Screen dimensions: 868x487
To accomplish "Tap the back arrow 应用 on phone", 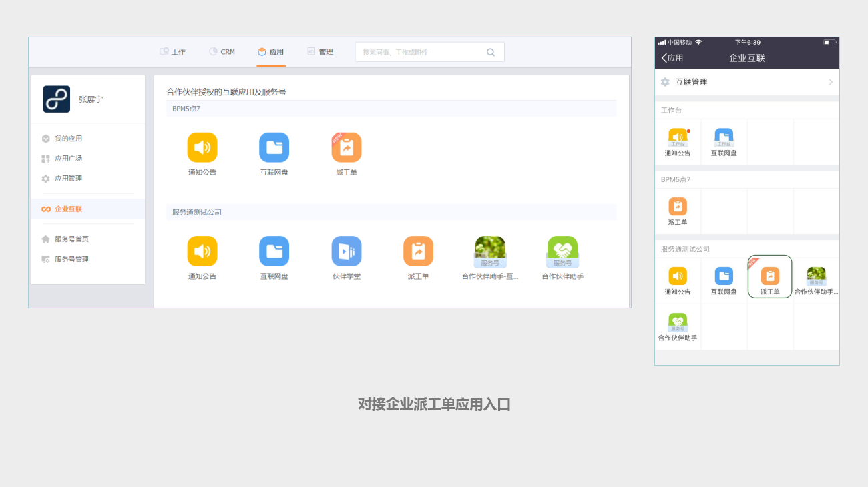I will (672, 58).
